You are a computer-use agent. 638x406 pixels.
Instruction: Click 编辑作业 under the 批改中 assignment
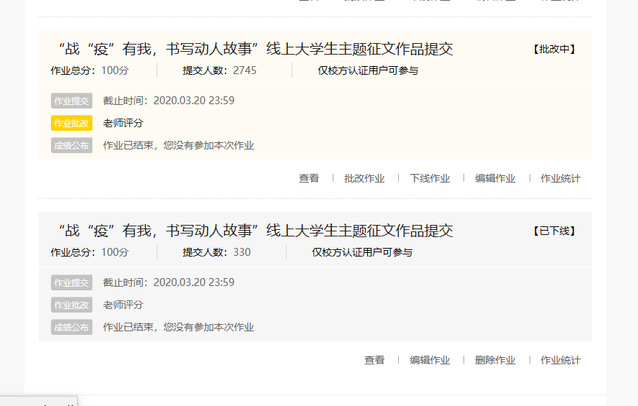(x=495, y=178)
